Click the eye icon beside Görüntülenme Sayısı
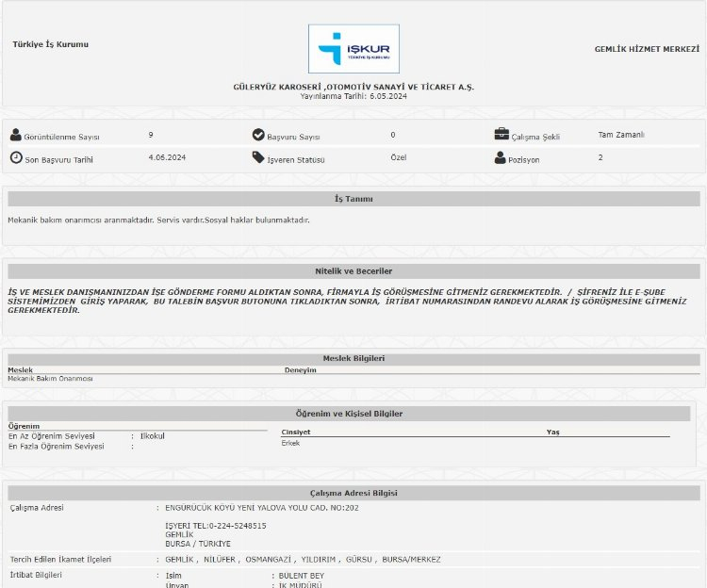 point(15,135)
